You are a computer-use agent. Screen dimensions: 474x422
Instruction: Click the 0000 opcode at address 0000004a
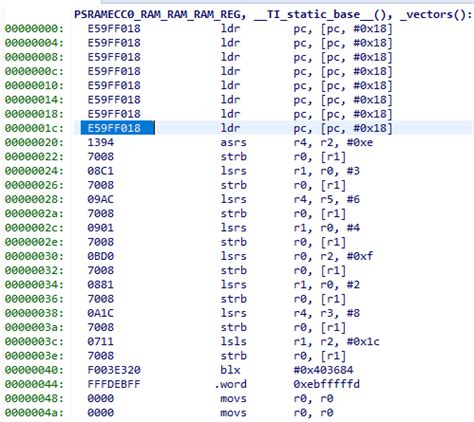101,413
